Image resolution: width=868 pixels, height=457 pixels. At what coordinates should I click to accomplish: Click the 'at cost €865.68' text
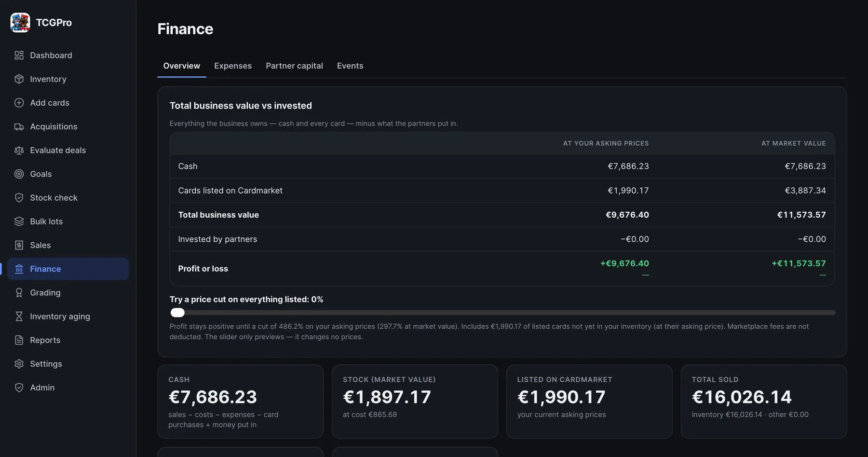[370, 415]
